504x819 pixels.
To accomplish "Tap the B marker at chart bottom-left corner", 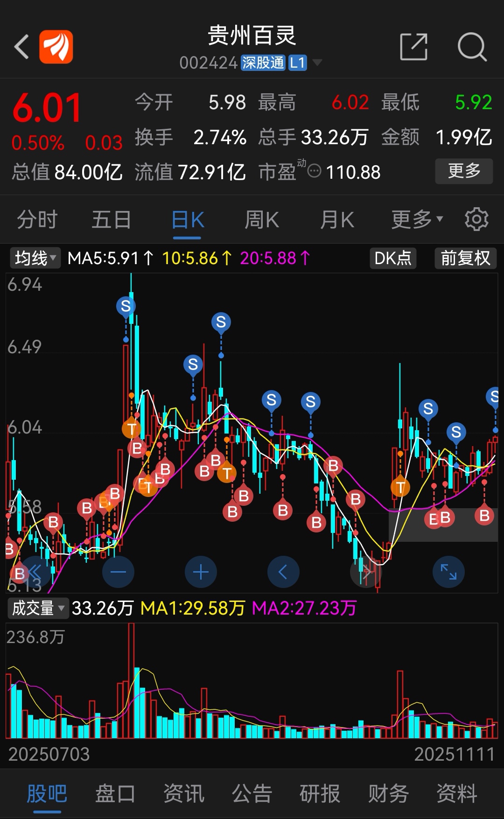I will pyautogui.click(x=19, y=574).
